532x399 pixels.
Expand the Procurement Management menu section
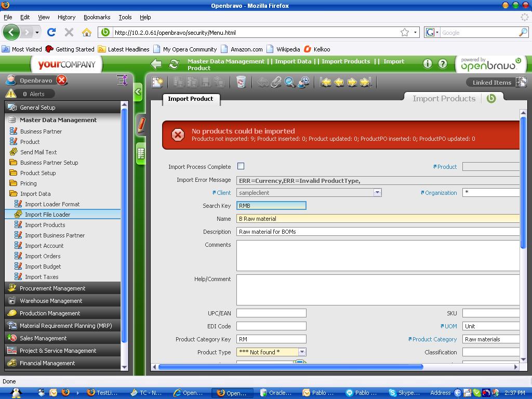tap(52, 288)
